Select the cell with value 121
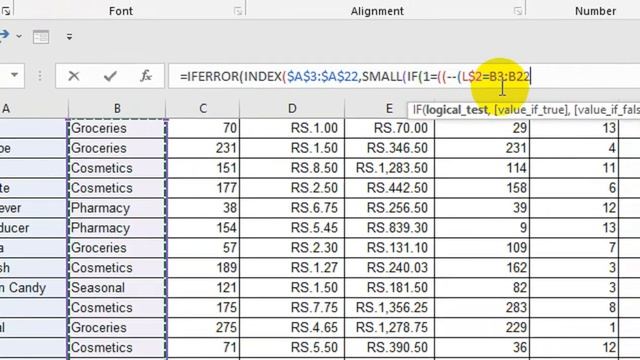640x360 pixels. click(203, 288)
